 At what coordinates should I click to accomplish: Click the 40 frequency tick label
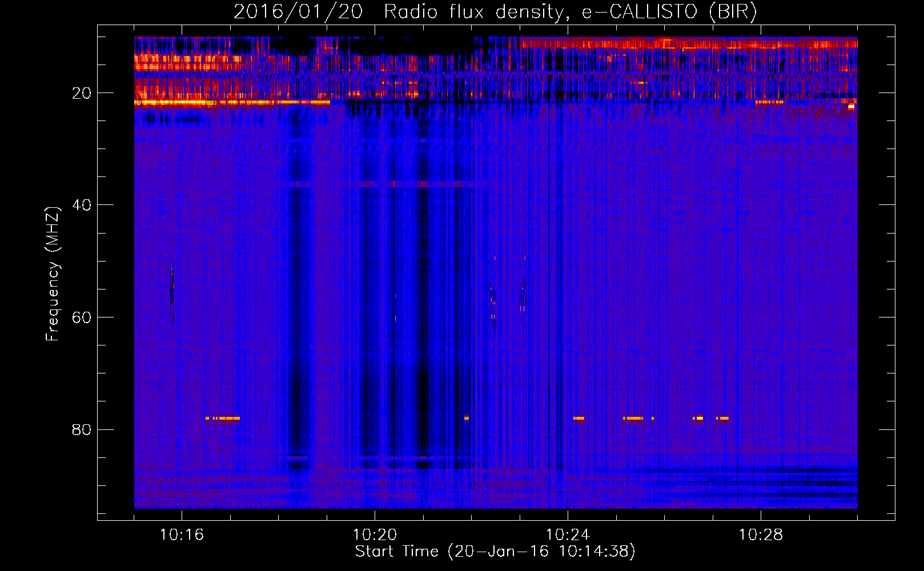click(x=82, y=204)
